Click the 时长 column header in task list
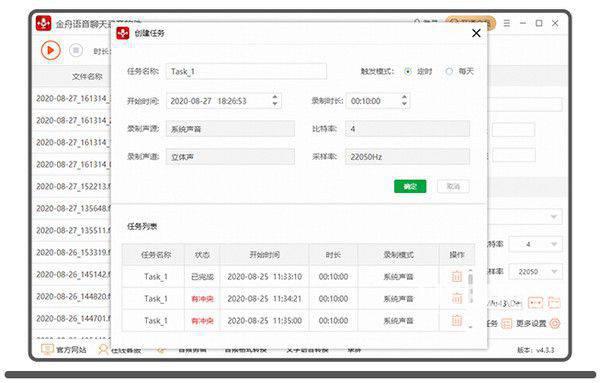Image resolution: width=600 pixels, height=383 pixels. [x=333, y=255]
